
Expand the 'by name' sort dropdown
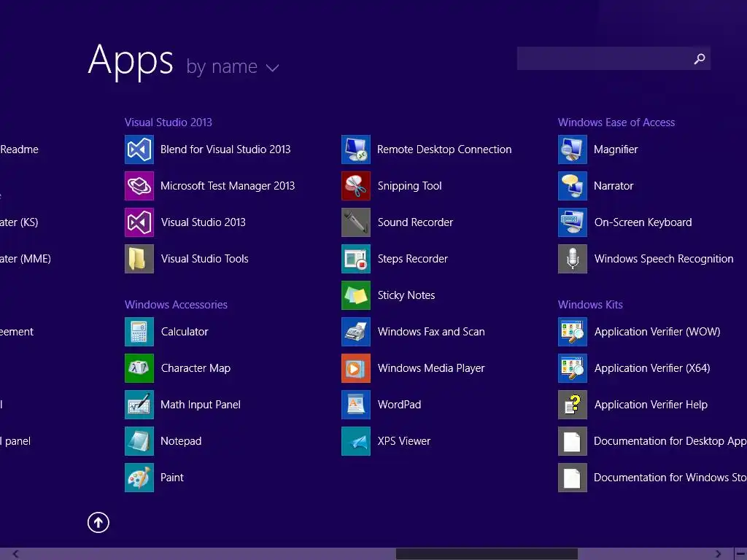pos(232,66)
